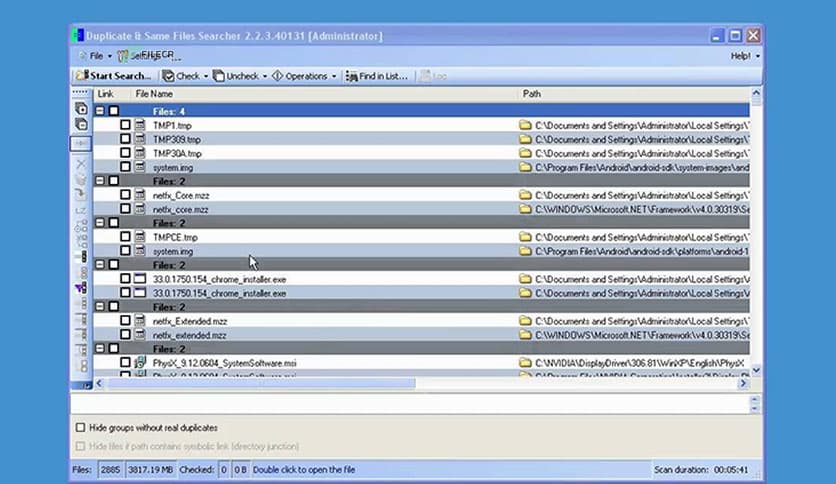Click the application icon in the title bar
The height and width of the screenshot is (484, 836).
click(x=78, y=36)
